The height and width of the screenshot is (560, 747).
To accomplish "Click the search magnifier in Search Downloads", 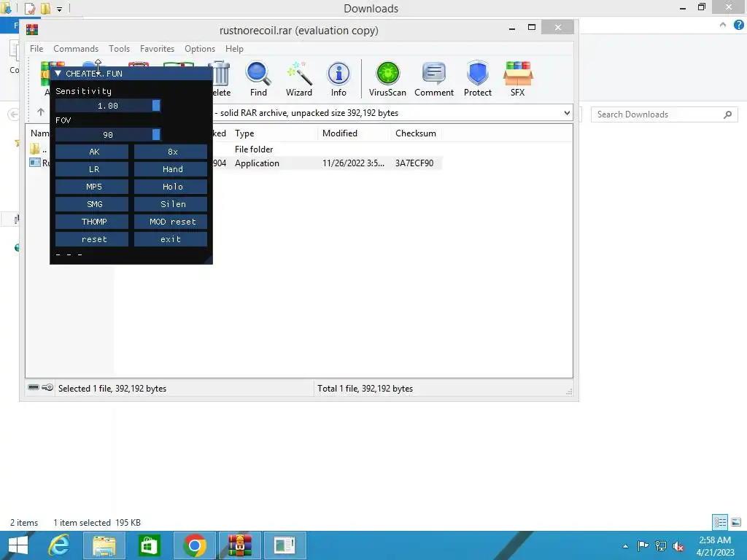I will [727, 114].
